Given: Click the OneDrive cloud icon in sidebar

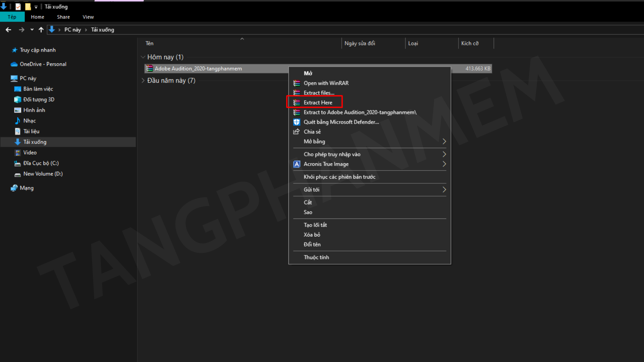Looking at the screenshot, I should point(14,64).
